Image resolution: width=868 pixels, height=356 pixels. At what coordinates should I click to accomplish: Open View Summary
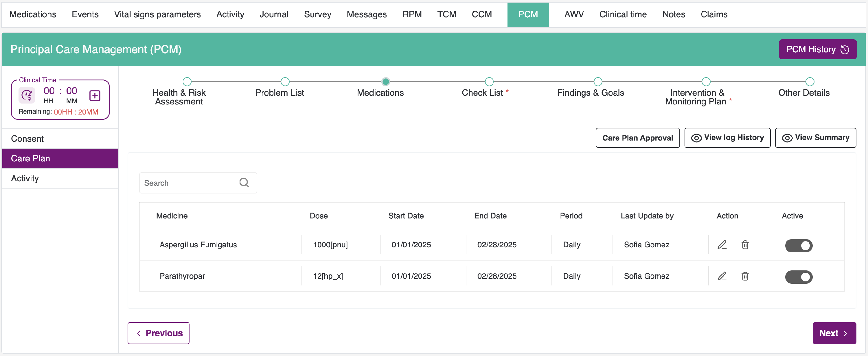pyautogui.click(x=815, y=138)
